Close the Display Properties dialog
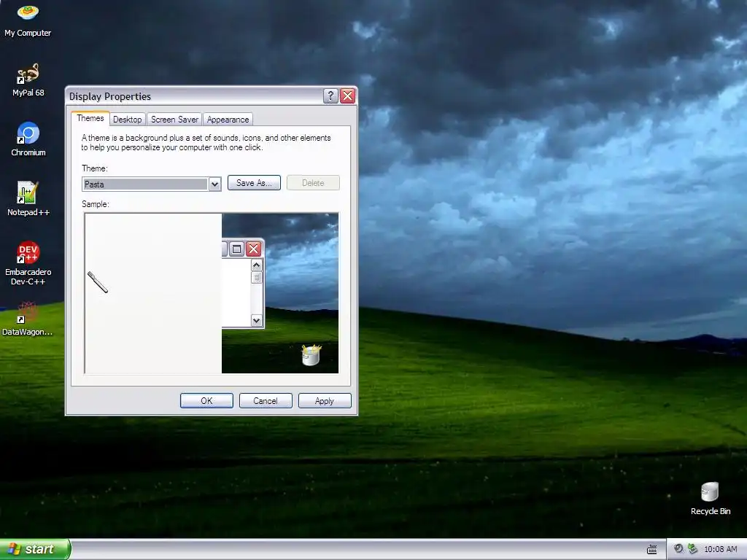The image size is (747, 560). 348,96
